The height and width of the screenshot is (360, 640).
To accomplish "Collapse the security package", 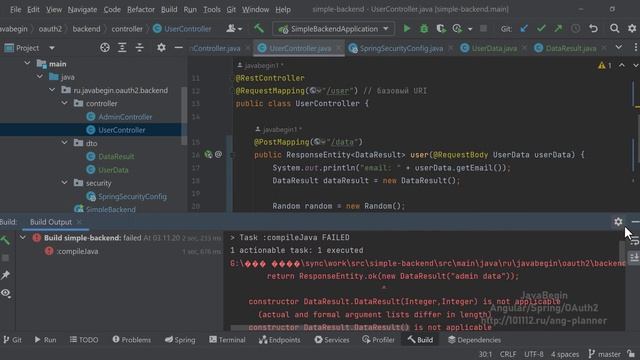I will [x=64, y=183].
